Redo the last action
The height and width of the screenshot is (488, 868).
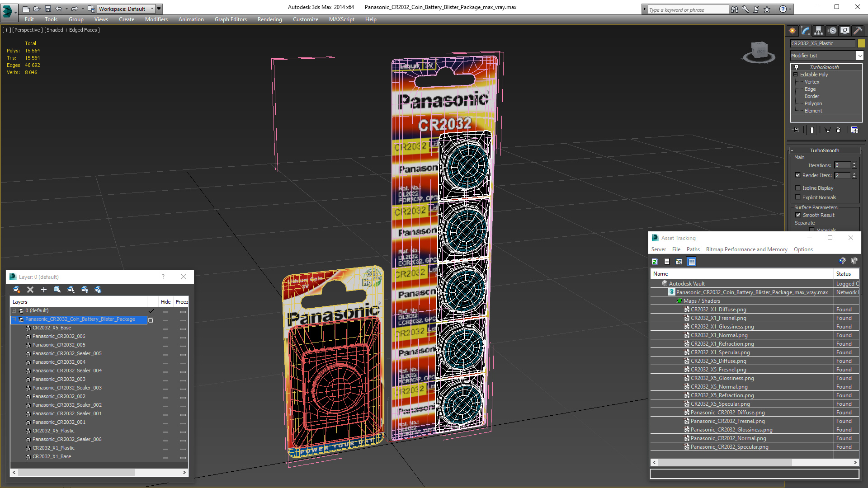(x=74, y=9)
